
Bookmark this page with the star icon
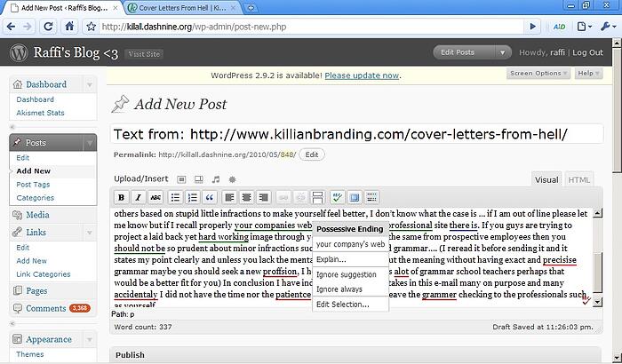point(92,27)
